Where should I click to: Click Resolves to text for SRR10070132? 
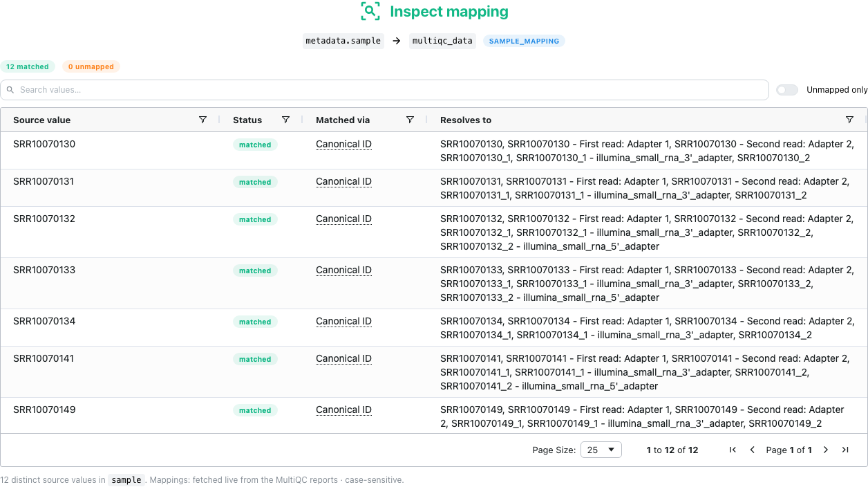[647, 232]
